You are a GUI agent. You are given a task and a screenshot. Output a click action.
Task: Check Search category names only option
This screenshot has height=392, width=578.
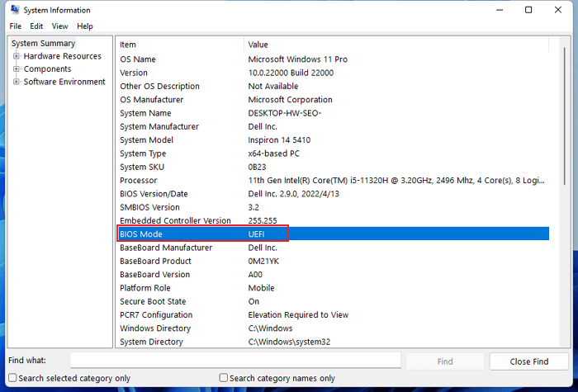(x=224, y=378)
